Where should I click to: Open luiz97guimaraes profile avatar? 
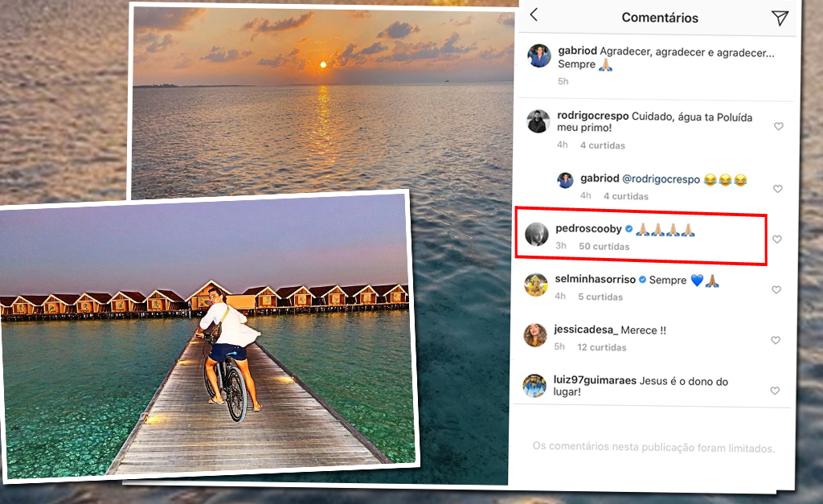coord(534,386)
